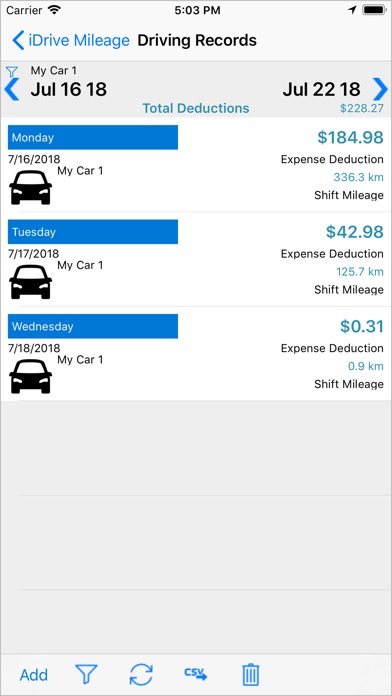Tap the car icon in Monday record

pos(31,188)
